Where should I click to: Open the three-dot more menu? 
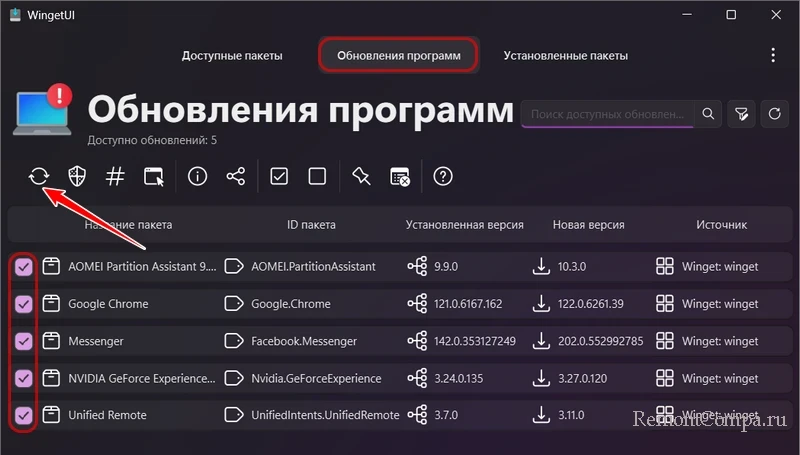click(773, 55)
